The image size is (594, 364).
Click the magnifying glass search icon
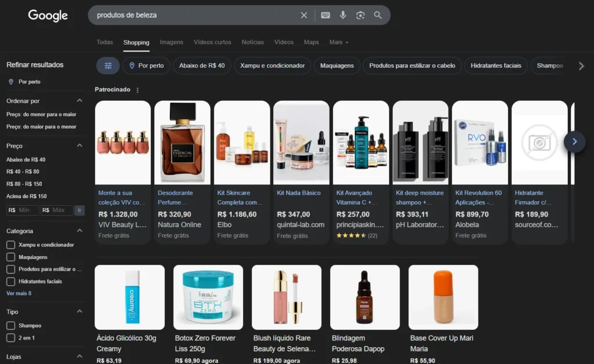(x=378, y=15)
